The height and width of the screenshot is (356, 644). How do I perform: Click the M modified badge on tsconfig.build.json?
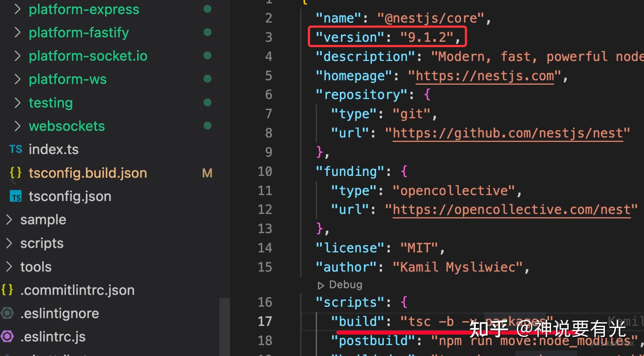tap(207, 172)
